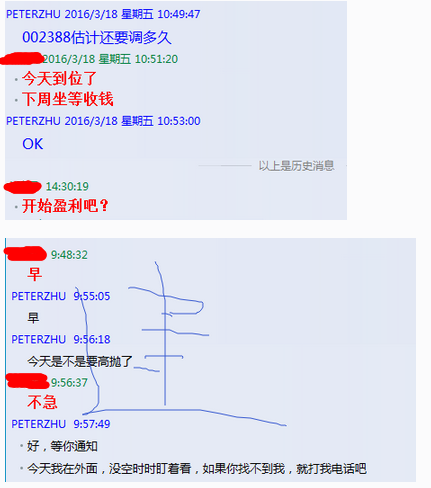Click the "以上是历史消息" divider label
This screenshot has width=431, height=488.
click(296, 166)
